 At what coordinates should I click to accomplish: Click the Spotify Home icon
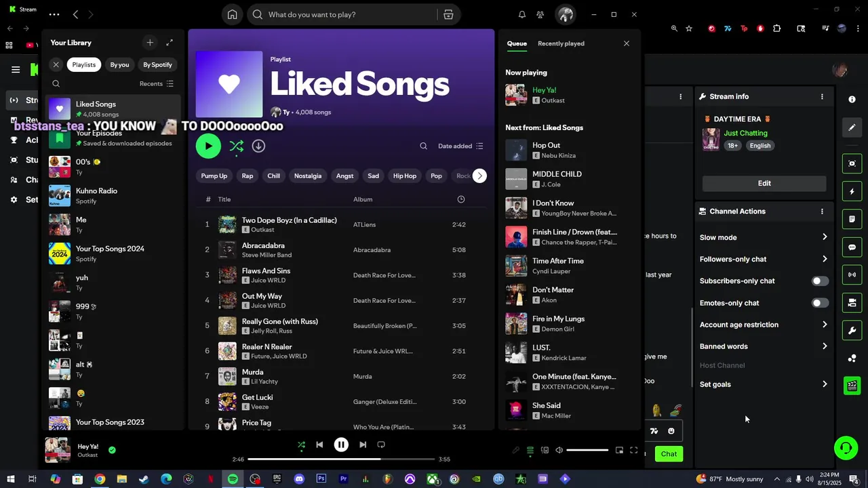tap(232, 14)
